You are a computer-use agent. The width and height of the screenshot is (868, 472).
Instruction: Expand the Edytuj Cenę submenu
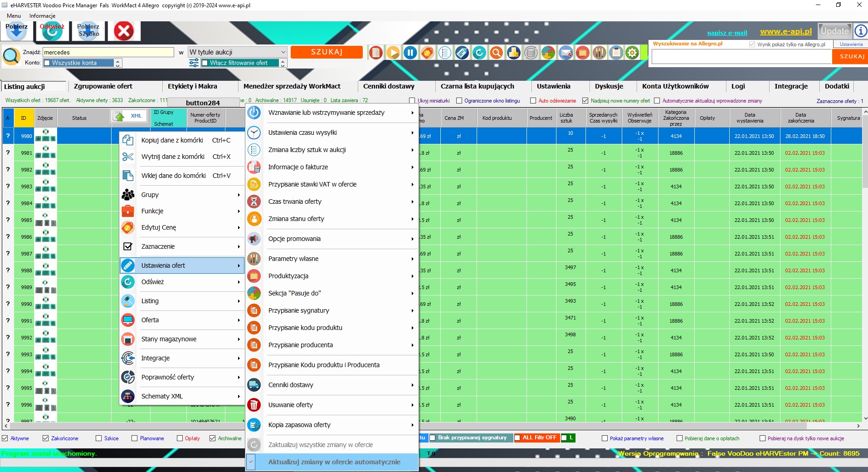(x=182, y=227)
